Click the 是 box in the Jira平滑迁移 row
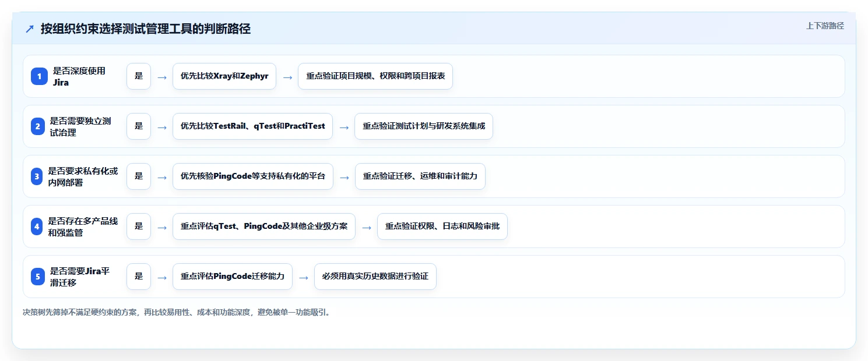Viewport: 868px width, 361px height. point(139,277)
